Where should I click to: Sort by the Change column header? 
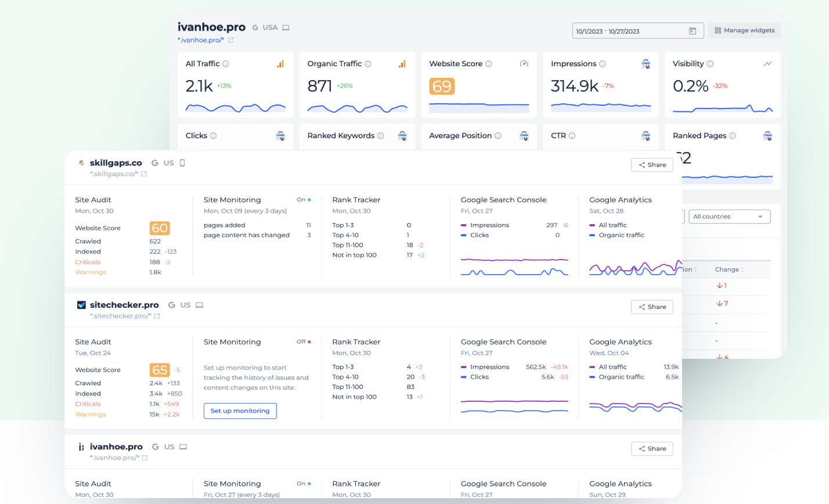tap(729, 269)
